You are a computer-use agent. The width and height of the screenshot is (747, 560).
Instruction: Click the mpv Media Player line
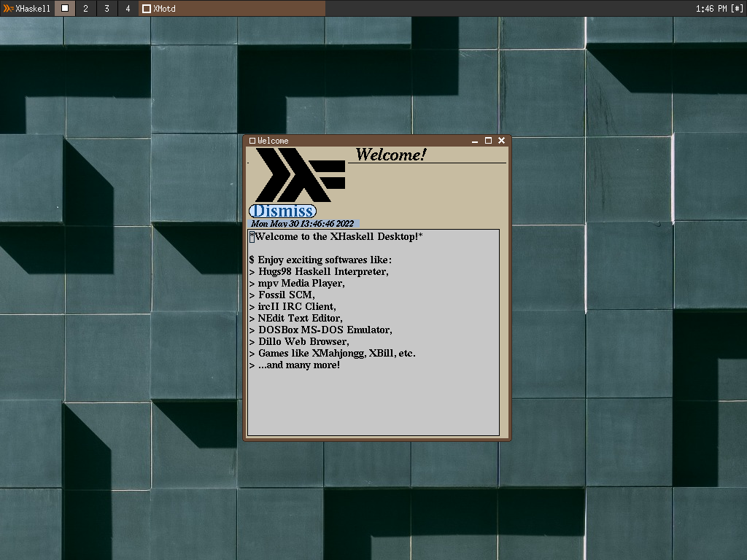click(297, 284)
